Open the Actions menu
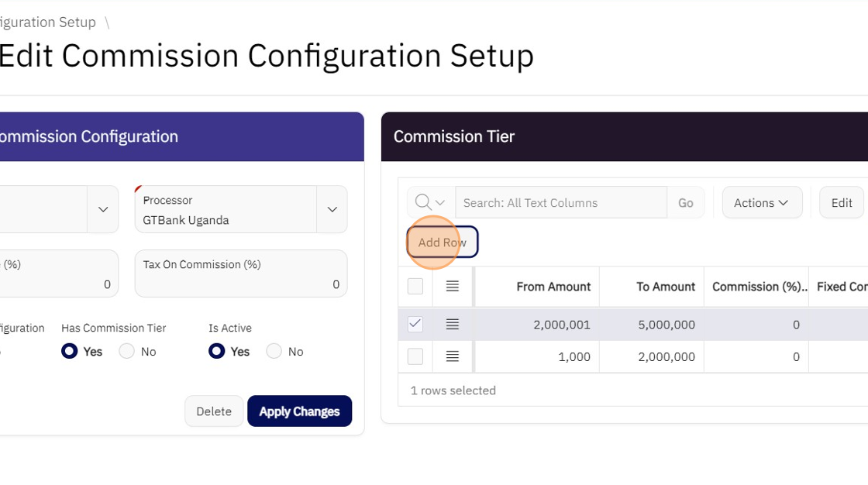The height and width of the screenshot is (485, 868). coord(761,203)
